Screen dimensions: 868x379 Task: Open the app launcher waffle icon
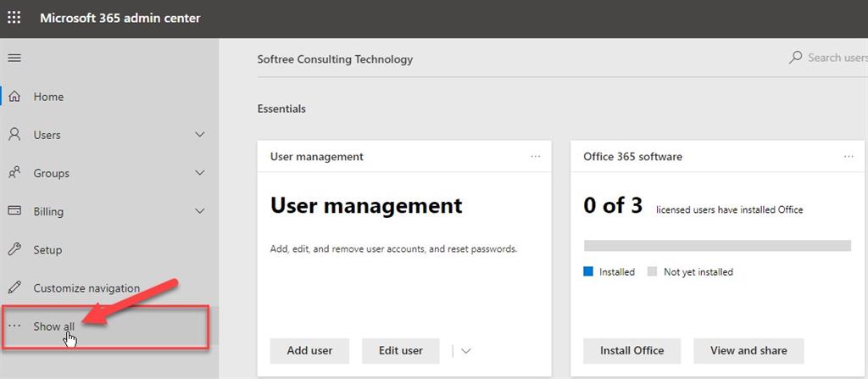coord(14,18)
